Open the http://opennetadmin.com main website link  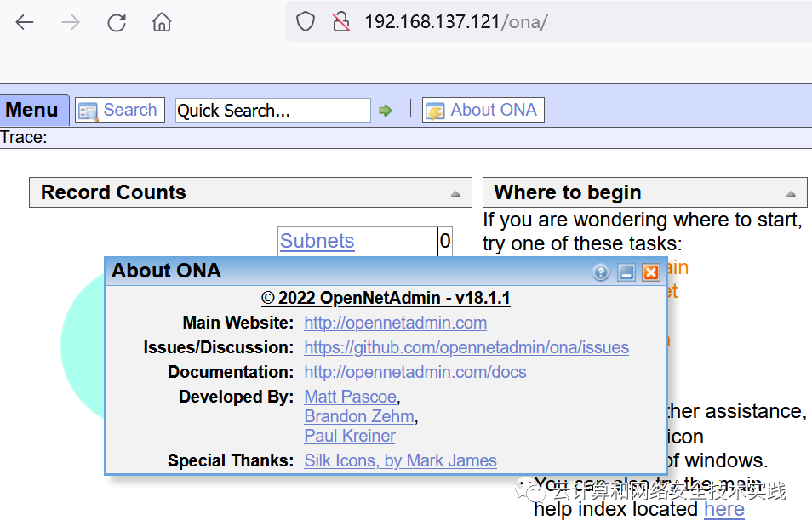pos(396,323)
